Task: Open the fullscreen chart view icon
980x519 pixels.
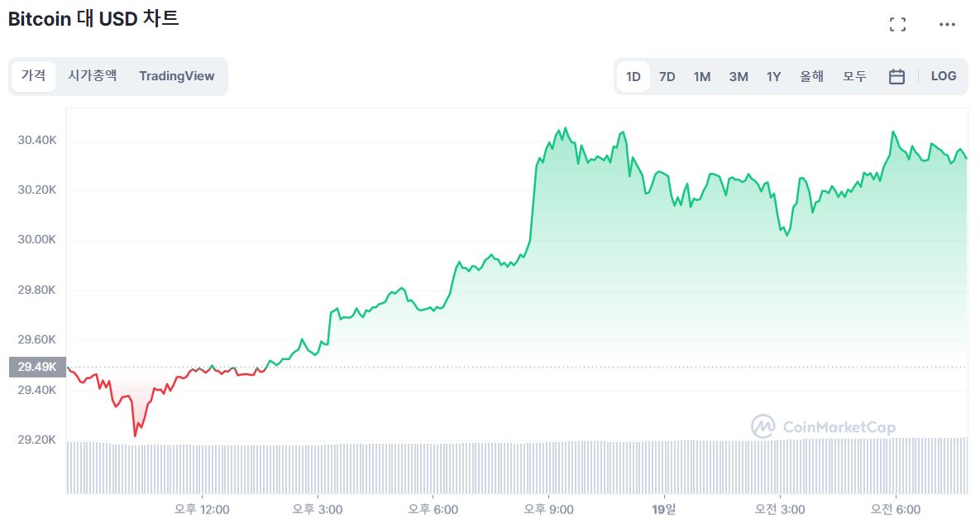Action: 897,24
